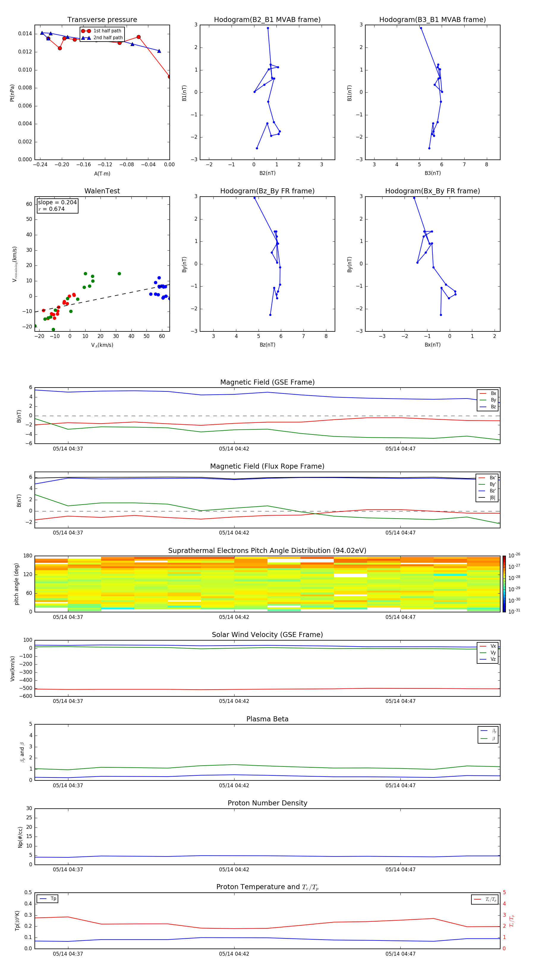Click the "1st half path" legend marker

click(x=86, y=31)
